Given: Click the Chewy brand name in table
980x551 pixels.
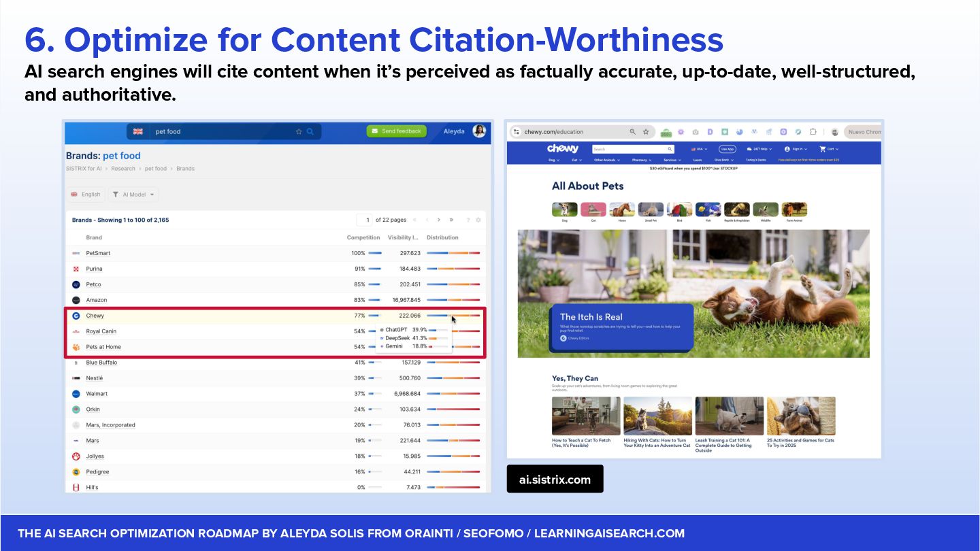Looking at the screenshot, I should pos(95,316).
